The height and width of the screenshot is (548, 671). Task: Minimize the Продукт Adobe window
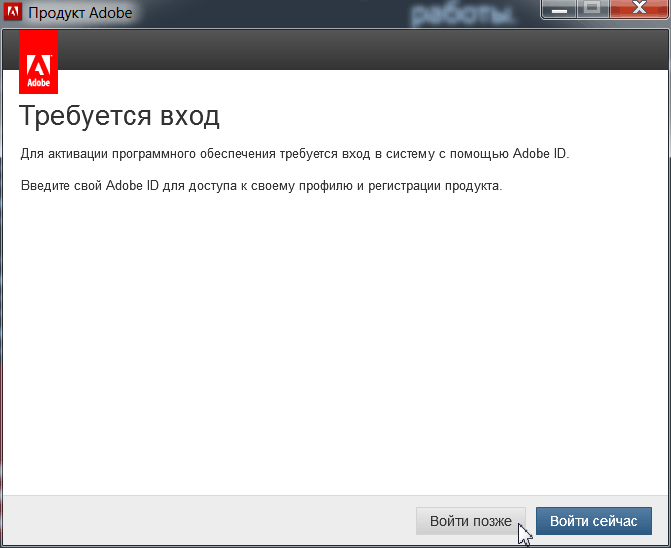coord(559,9)
